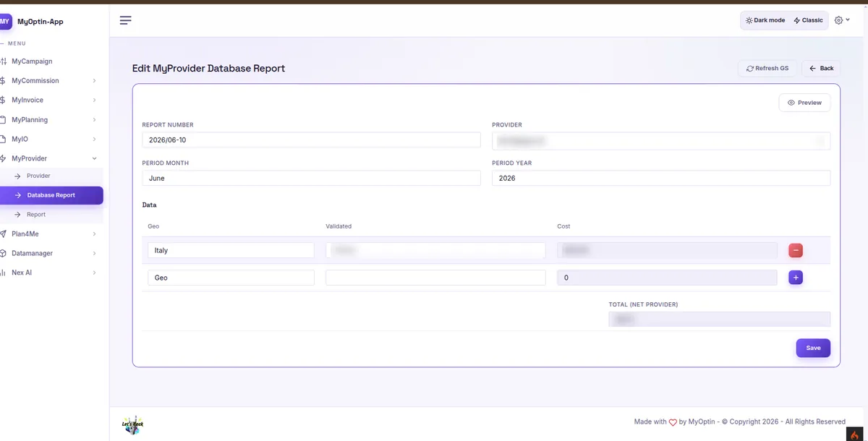Click the Report Number field
The height and width of the screenshot is (441, 868).
[x=311, y=140]
